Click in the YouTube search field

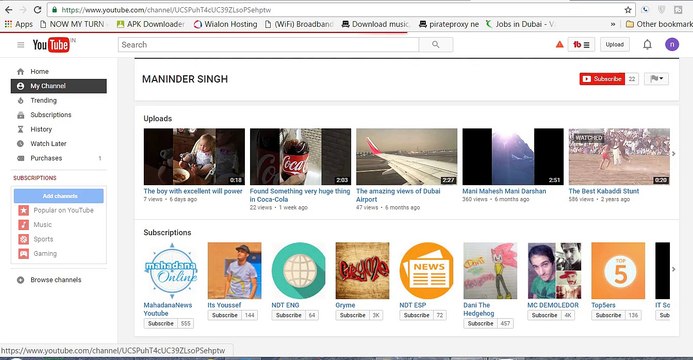click(268, 45)
